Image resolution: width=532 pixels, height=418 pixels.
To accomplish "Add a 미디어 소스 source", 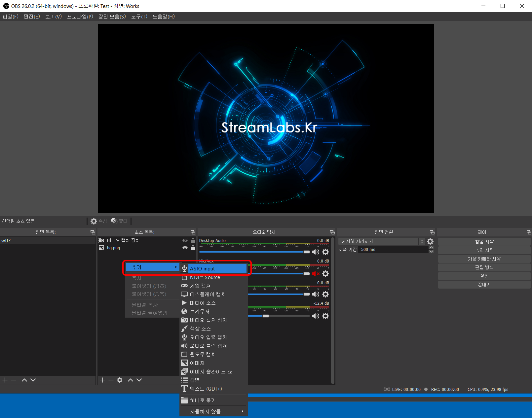I will pyautogui.click(x=214, y=303).
